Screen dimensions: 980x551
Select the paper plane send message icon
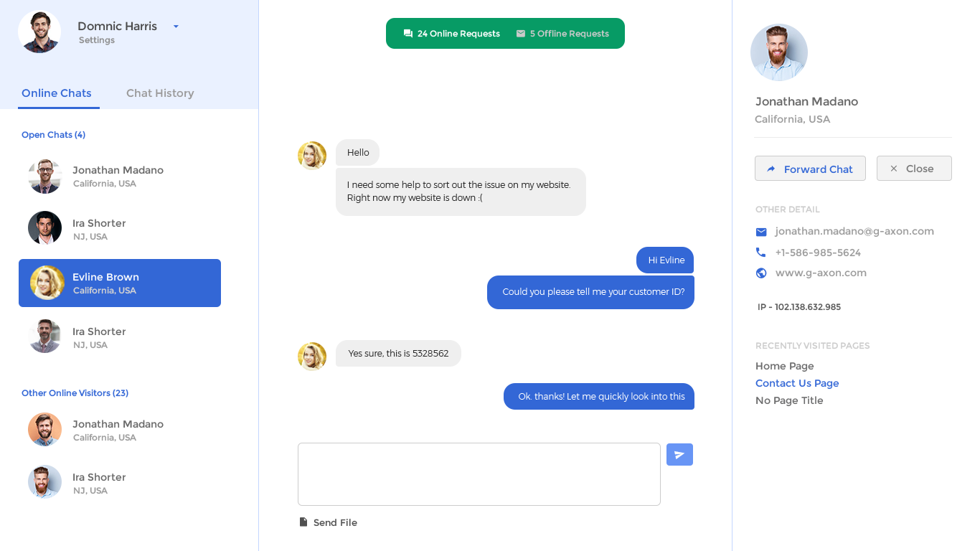coord(679,454)
